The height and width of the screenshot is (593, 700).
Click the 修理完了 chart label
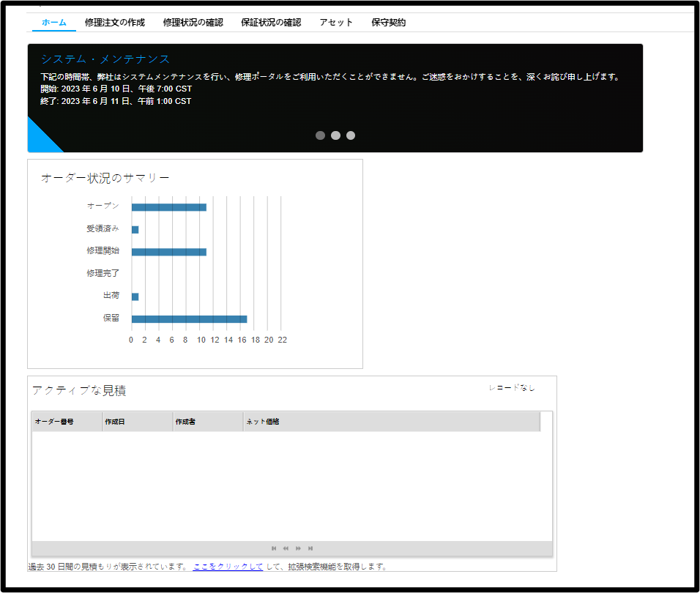[103, 272]
